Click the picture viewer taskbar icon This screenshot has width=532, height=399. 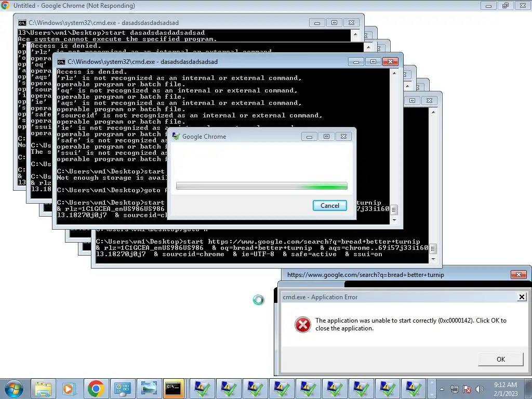149,389
